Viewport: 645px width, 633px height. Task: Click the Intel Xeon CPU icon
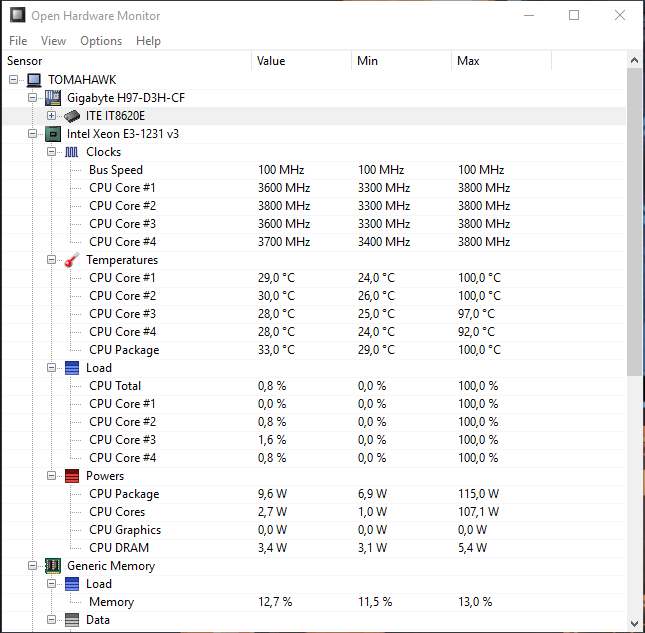[53, 134]
